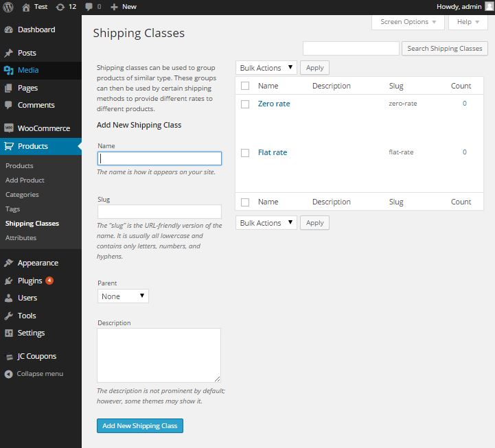Open the comments bubble icon in admin bar
The width and height of the screenshot is (495, 448).
pos(89,7)
